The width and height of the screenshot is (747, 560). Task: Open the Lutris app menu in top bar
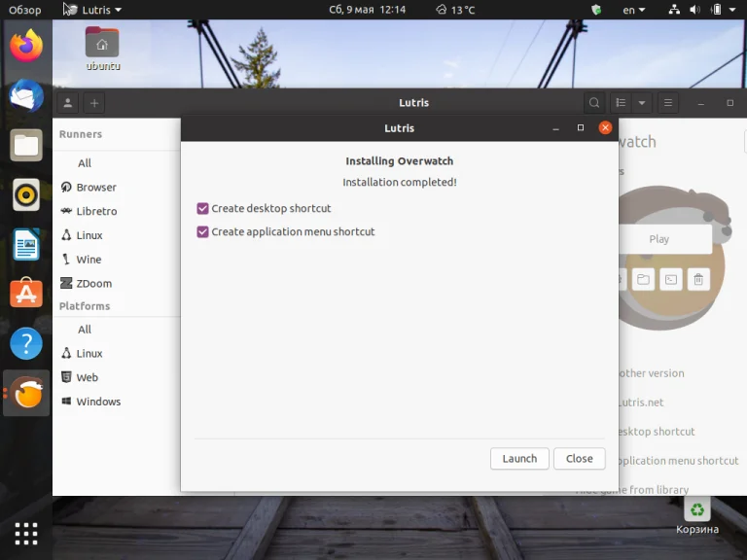[92, 10]
